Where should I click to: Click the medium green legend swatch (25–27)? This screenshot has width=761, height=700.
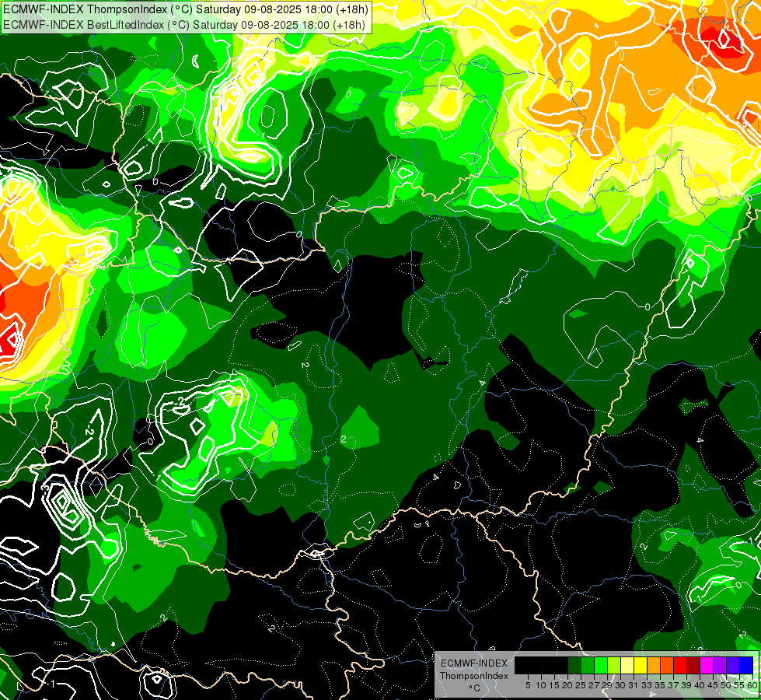(588, 665)
